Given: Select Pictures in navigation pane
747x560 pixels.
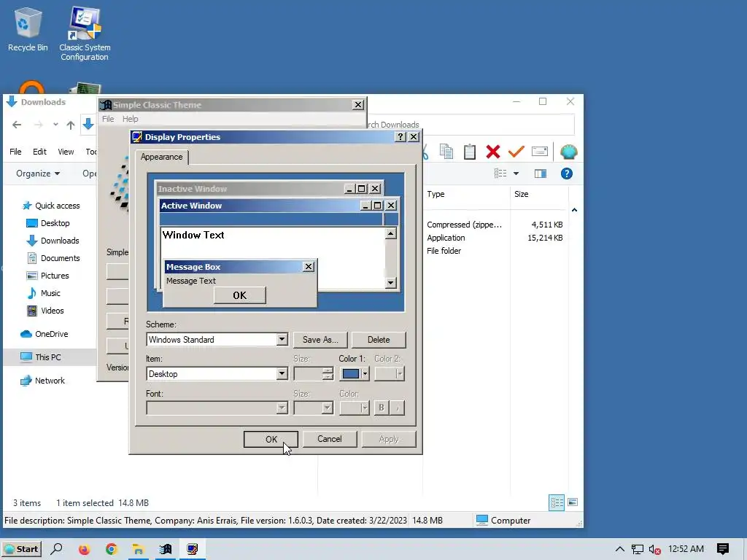Looking at the screenshot, I should [47, 276].
